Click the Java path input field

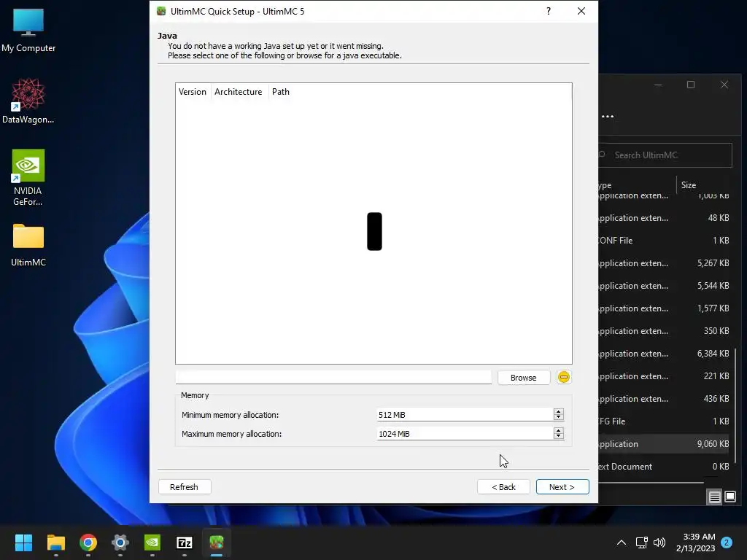click(x=333, y=377)
